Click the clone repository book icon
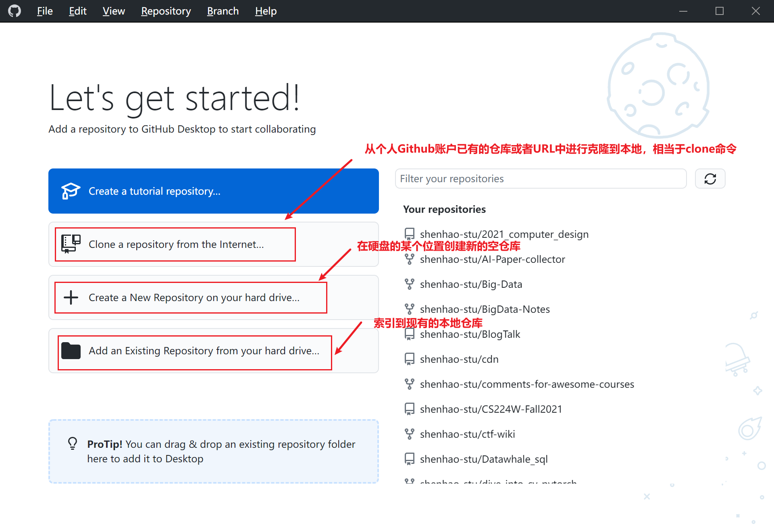 click(x=71, y=244)
